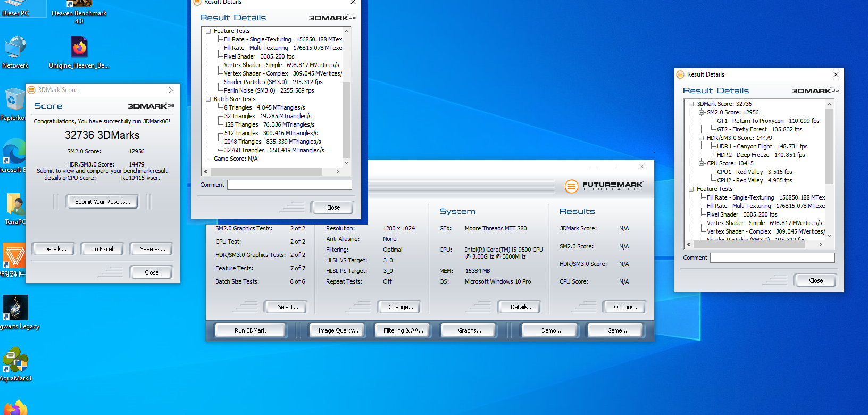Open system Details... button
This screenshot has height=415, width=868.
(521, 307)
